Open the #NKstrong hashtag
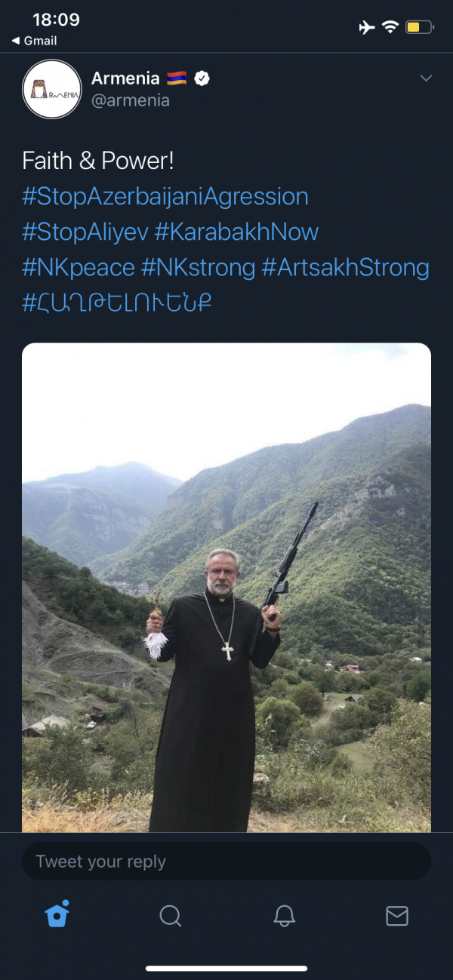453x980 pixels. pos(198,267)
